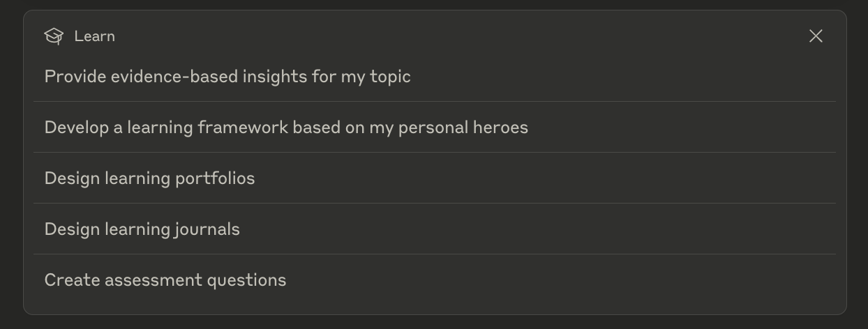Select the suggestion mentioning personal heroes

(434, 128)
